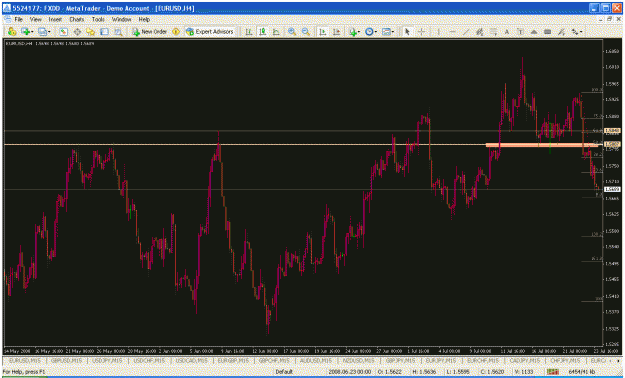Screen dimensions: 625x378
Task: Open the accounts coins icon
Action: [x=12, y=32]
